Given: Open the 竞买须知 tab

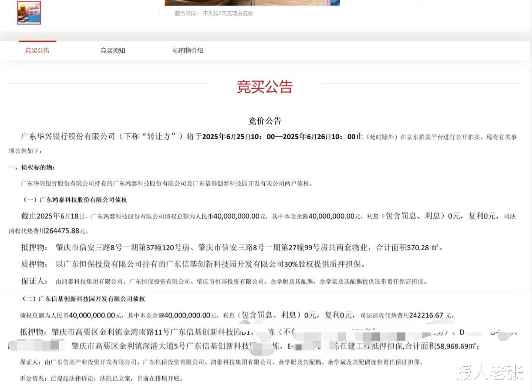Looking at the screenshot, I should [113, 51].
